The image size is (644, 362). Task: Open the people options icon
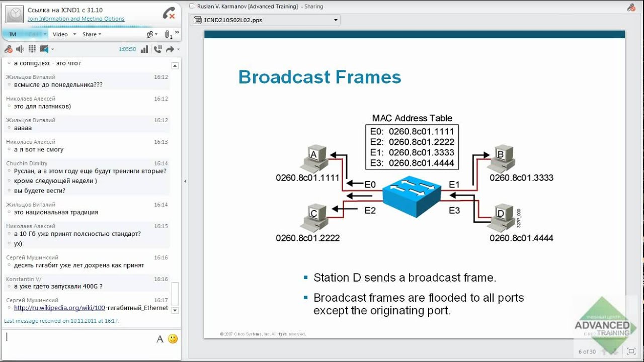point(151,34)
